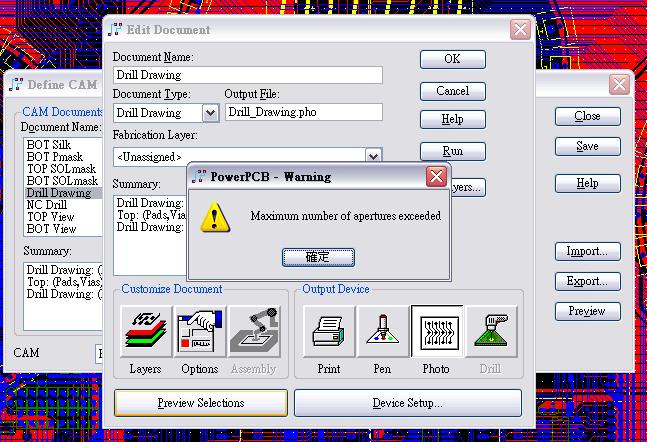Confirm the warning with 確定 button
The width and height of the screenshot is (647, 442).
318,257
